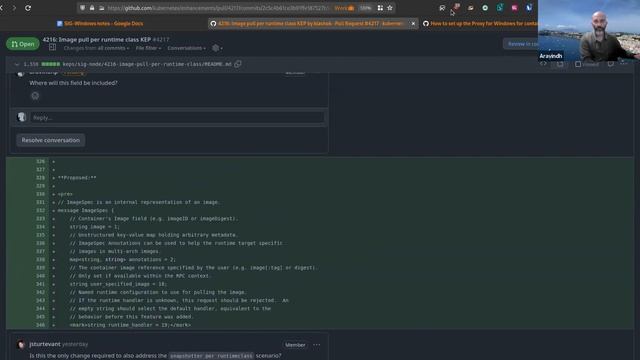Select diff line 332 'message ImageSpec {'
640x360 pixels.
click(85, 210)
